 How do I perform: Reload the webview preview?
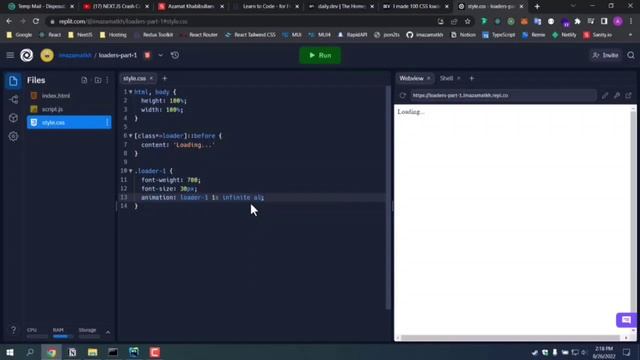(x=402, y=96)
